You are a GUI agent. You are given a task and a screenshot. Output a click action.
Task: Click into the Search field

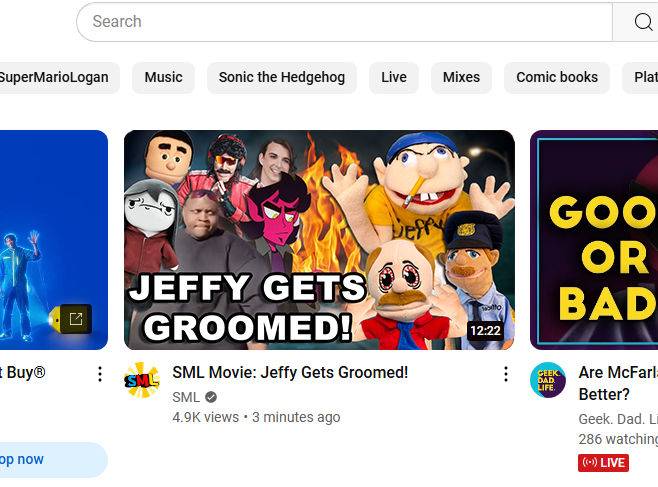344,22
